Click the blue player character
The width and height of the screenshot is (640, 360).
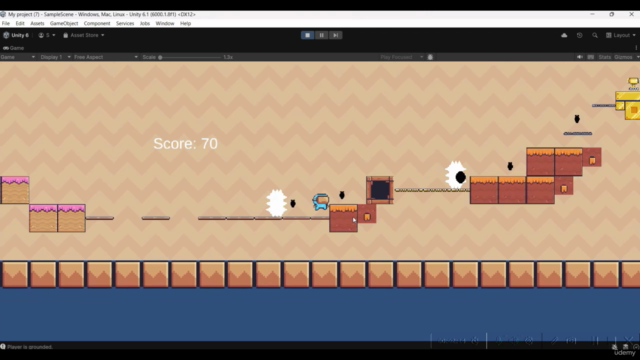tap(321, 202)
